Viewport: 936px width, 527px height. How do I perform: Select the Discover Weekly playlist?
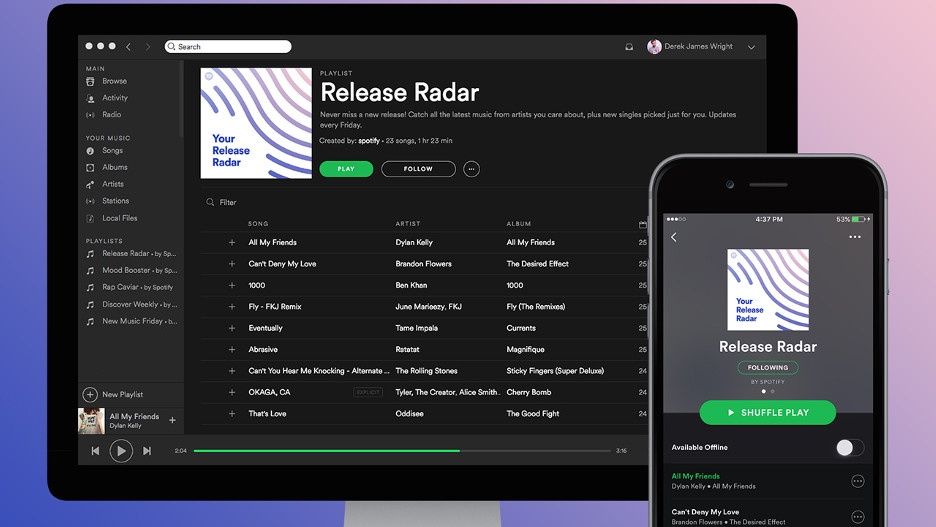tap(139, 304)
